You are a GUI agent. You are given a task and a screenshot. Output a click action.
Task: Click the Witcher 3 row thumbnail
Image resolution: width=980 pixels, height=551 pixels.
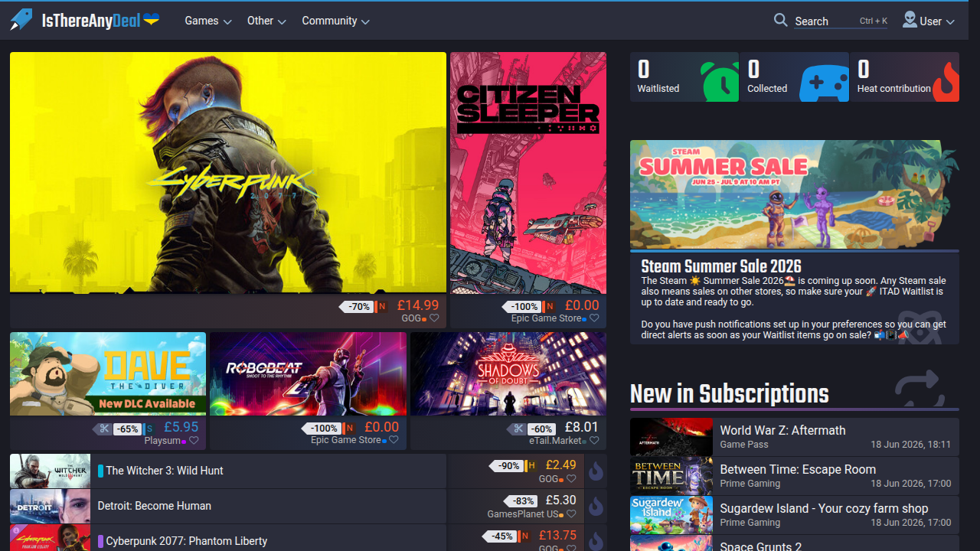click(50, 471)
